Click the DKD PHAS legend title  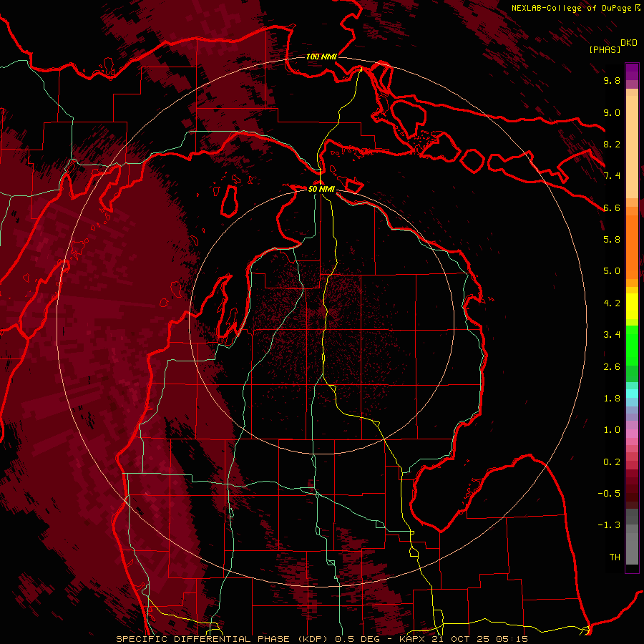(x=613, y=46)
